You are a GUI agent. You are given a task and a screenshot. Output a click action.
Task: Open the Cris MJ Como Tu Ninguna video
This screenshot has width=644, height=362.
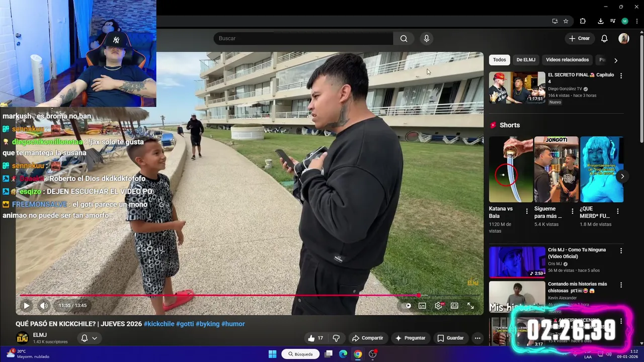click(517, 262)
